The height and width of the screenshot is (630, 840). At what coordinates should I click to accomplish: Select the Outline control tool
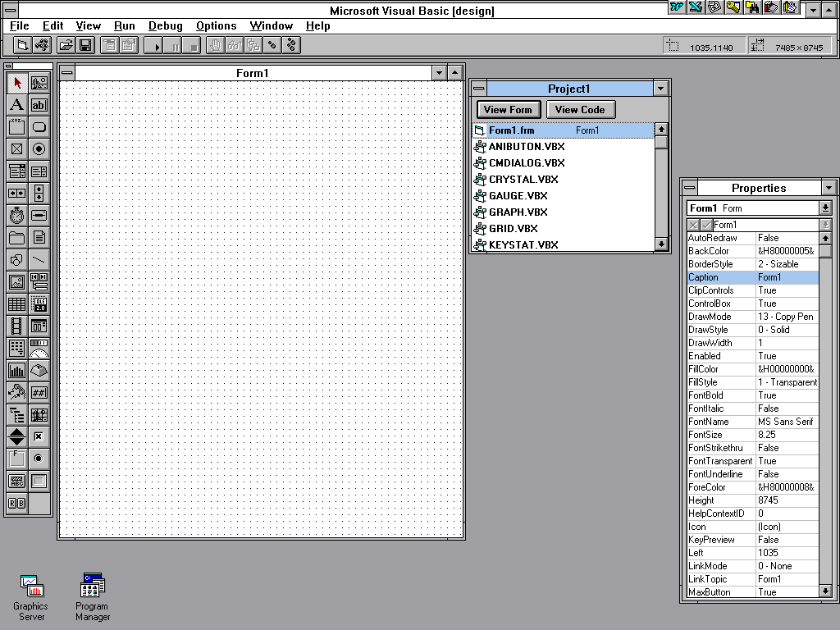16,414
